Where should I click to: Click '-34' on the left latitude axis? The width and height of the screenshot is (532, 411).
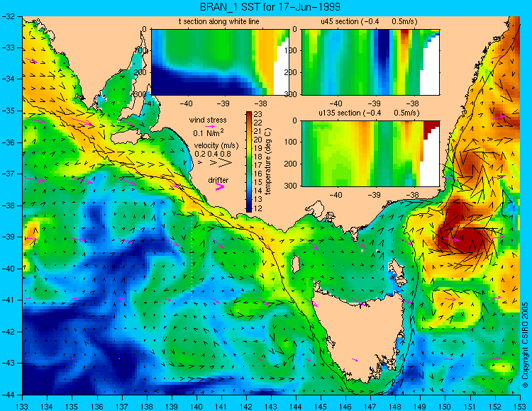tap(9, 79)
